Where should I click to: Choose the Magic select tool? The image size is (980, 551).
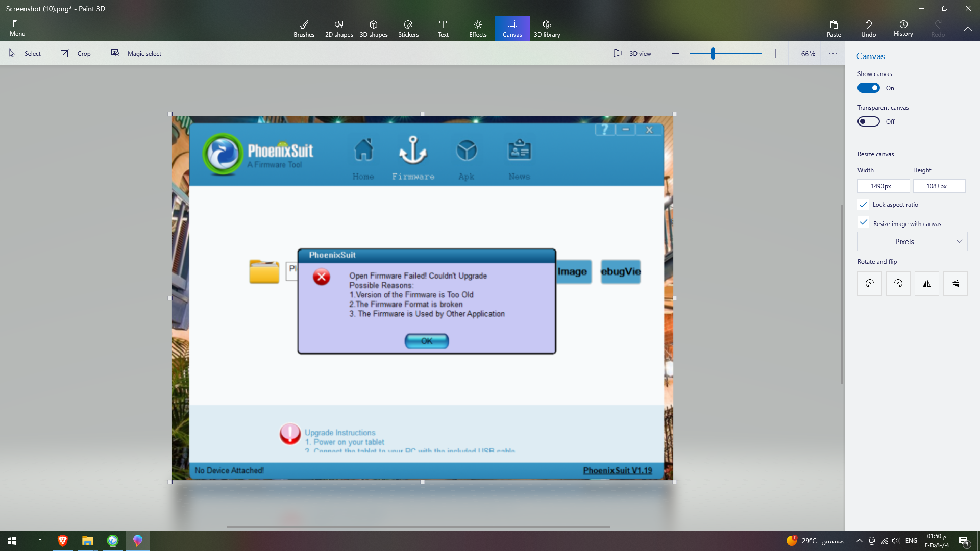click(x=136, y=53)
